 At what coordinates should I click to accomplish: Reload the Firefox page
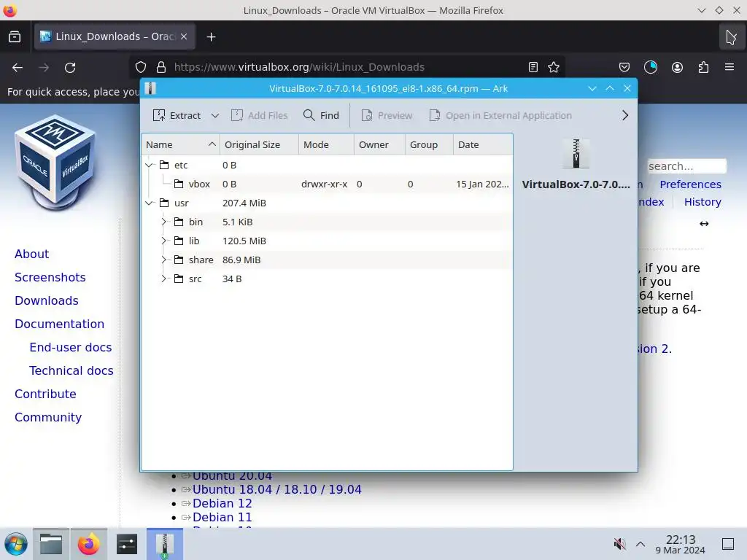[70, 68]
